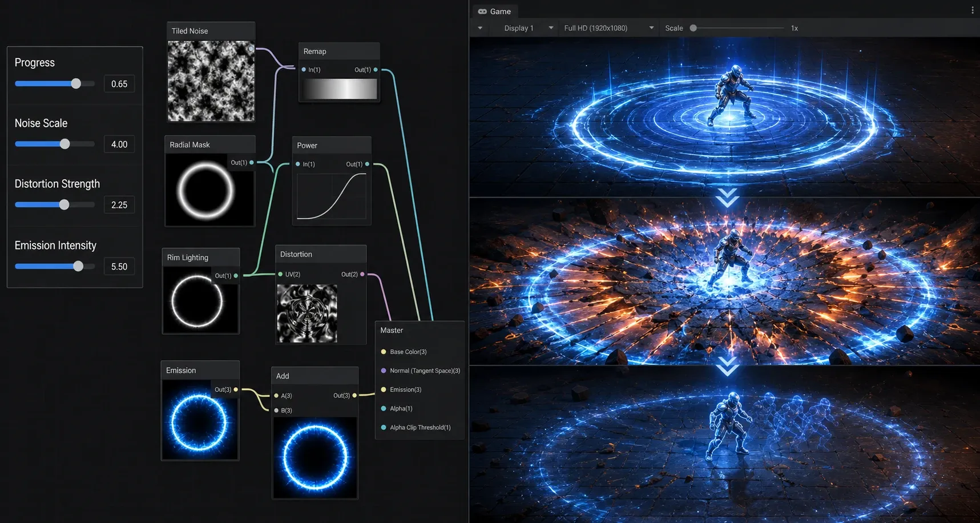Click the 1x scale value label
980x523 pixels.
(x=795, y=28)
